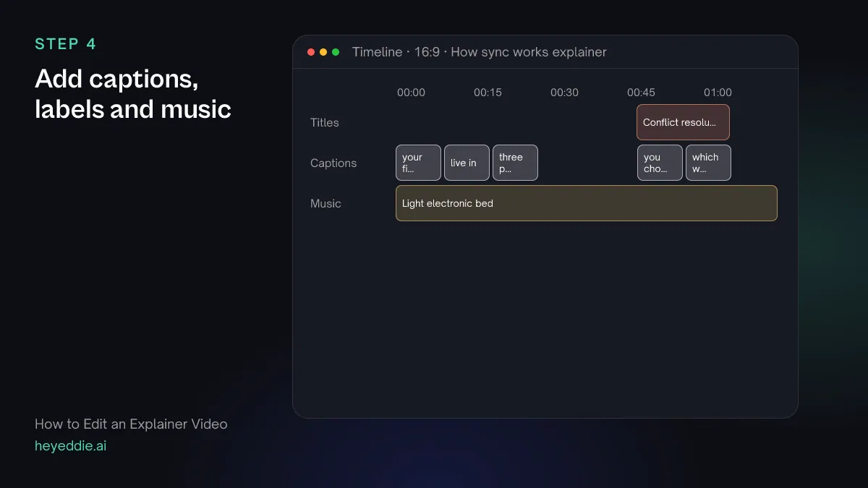Click the green maximize window dot

click(x=336, y=52)
